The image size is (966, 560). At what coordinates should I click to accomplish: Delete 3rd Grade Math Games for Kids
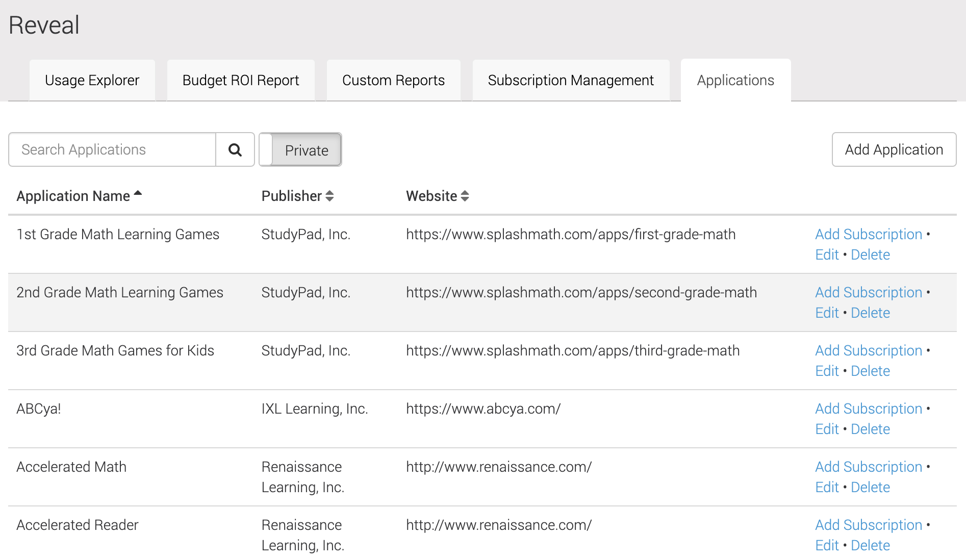coord(870,371)
